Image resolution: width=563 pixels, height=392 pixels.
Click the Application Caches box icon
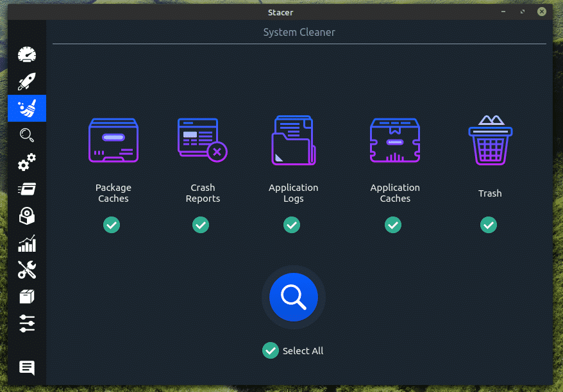point(395,140)
